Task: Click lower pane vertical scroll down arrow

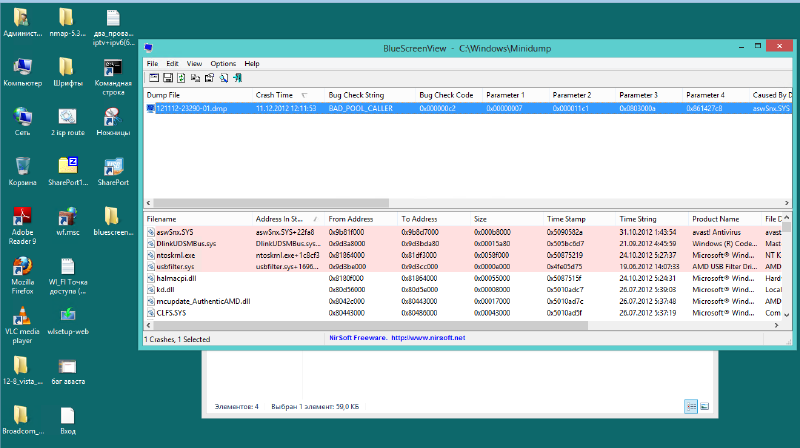Action: (786, 315)
